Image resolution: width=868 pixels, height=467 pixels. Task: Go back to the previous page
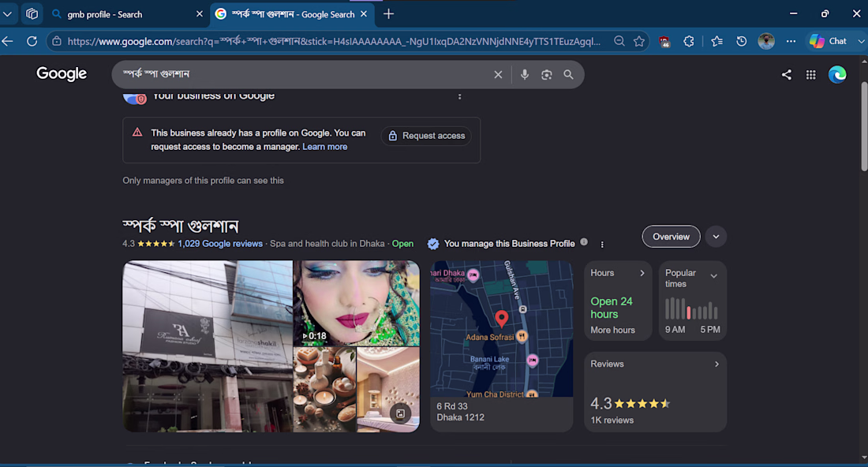coord(8,41)
